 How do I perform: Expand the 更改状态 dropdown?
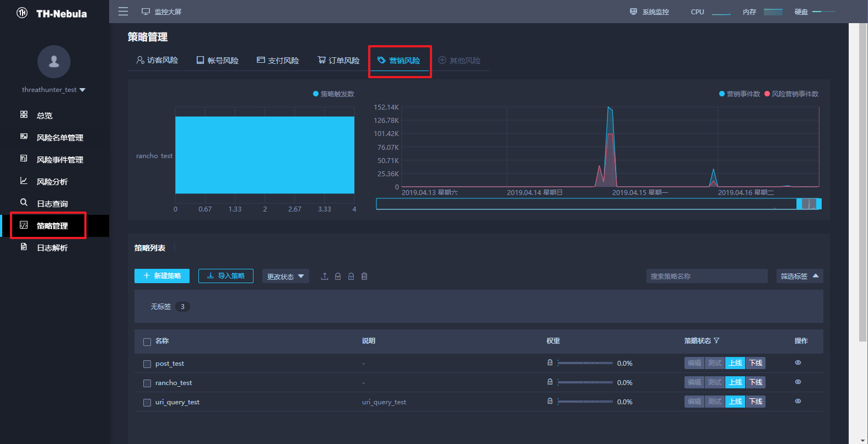pos(285,276)
